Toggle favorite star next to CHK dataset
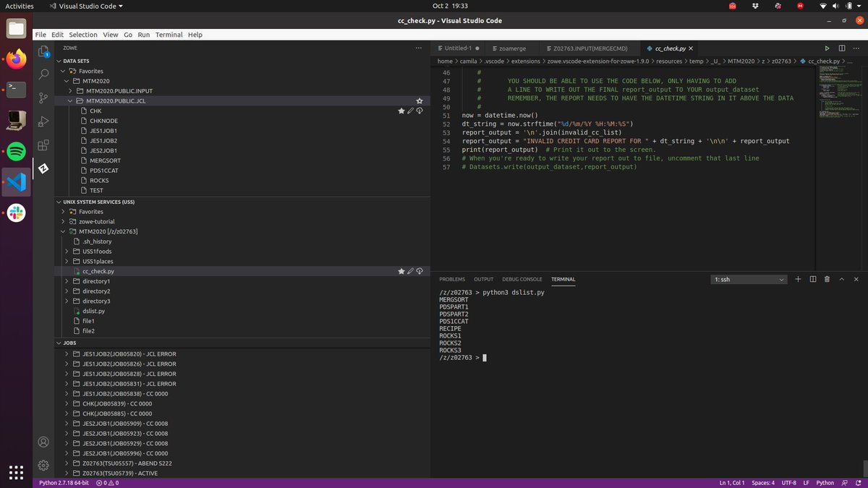 click(x=401, y=111)
